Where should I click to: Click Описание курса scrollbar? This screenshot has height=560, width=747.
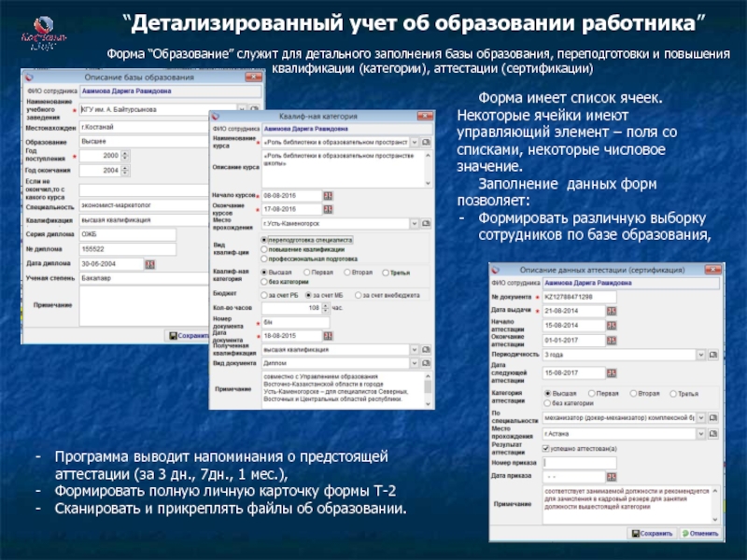(428, 169)
